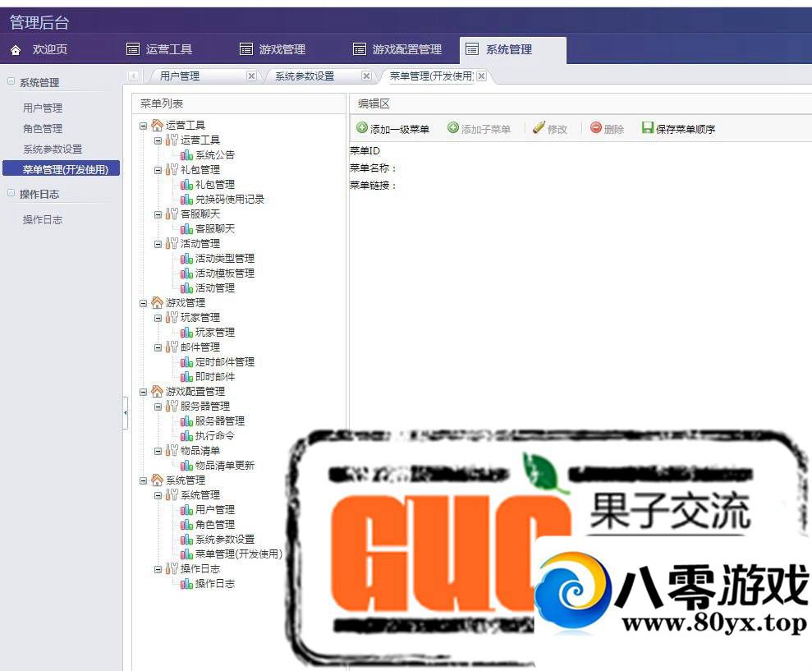812x671 pixels.
Task: Close the 系统参数设置 tab
Action: [367, 76]
